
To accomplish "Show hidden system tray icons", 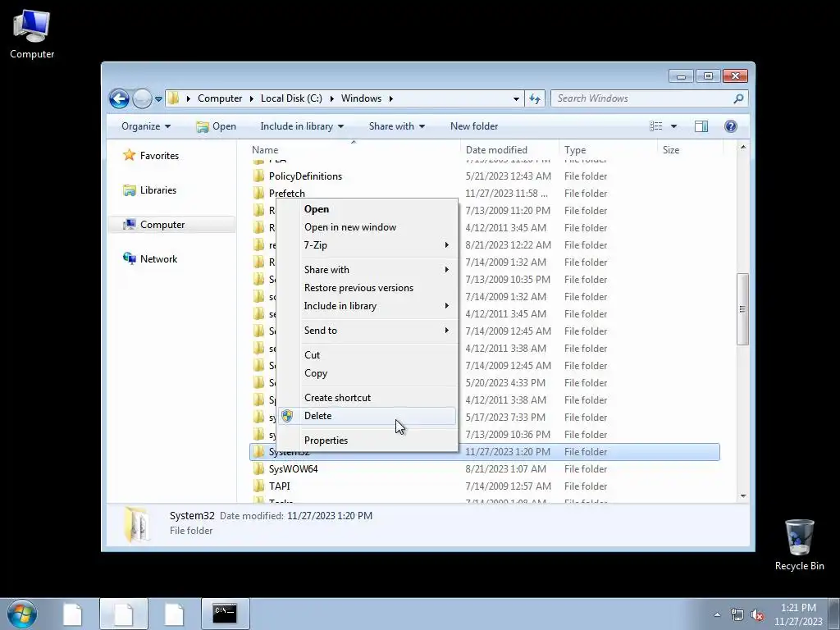I will pyautogui.click(x=717, y=614).
